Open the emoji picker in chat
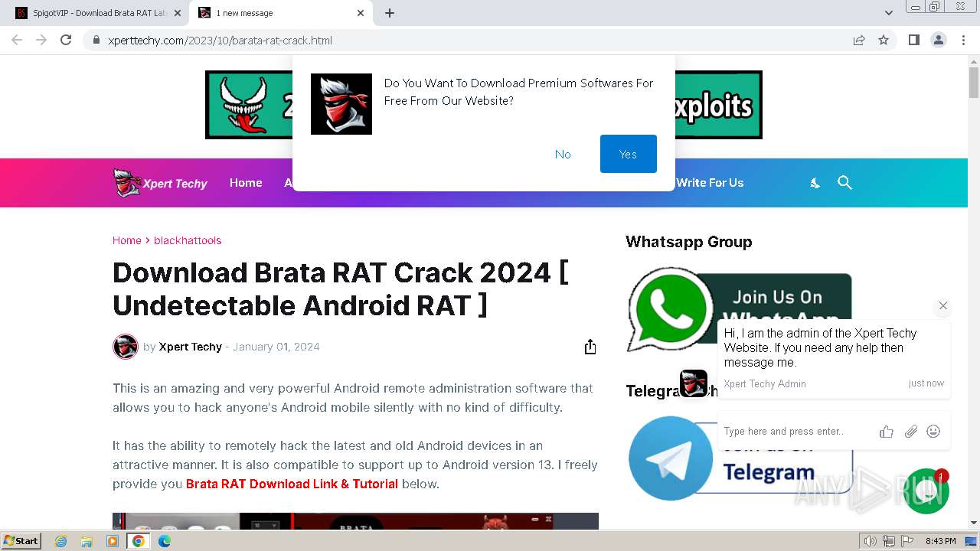Viewport: 980px width, 551px height. pyautogui.click(x=933, y=432)
